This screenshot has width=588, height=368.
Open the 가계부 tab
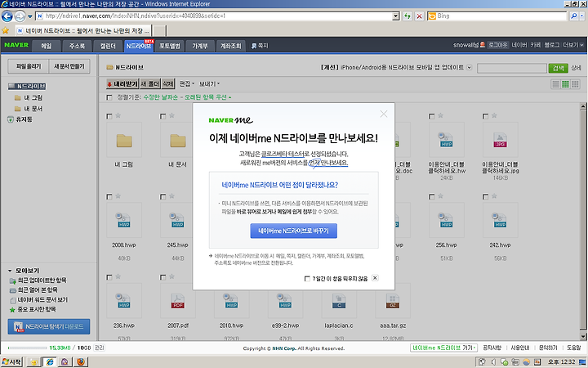(200, 46)
